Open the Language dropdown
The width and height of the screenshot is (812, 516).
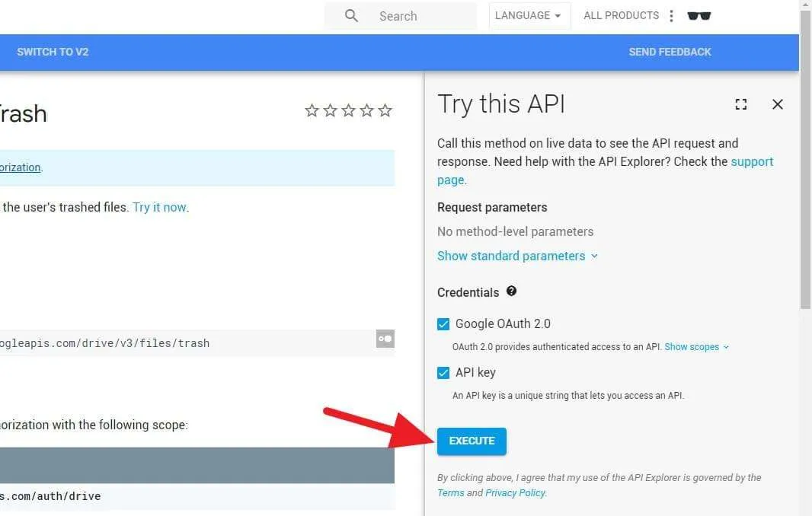(x=529, y=15)
